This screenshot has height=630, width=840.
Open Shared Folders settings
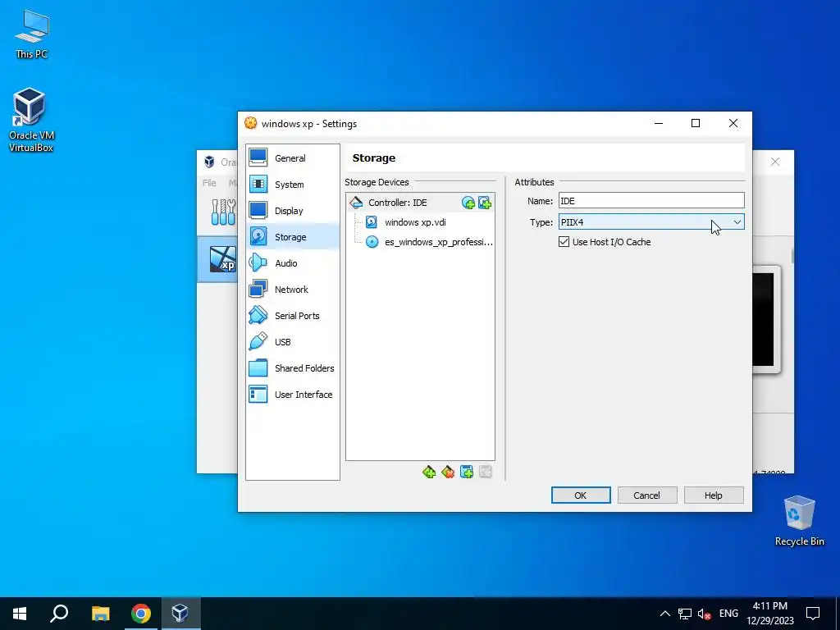(293, 368)
